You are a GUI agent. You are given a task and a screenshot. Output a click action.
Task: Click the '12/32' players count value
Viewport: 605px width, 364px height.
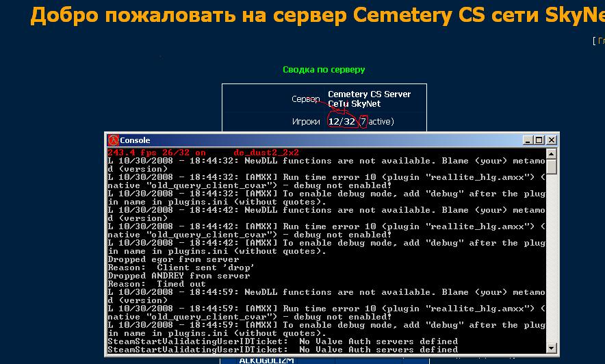click(x=342, y=122)
